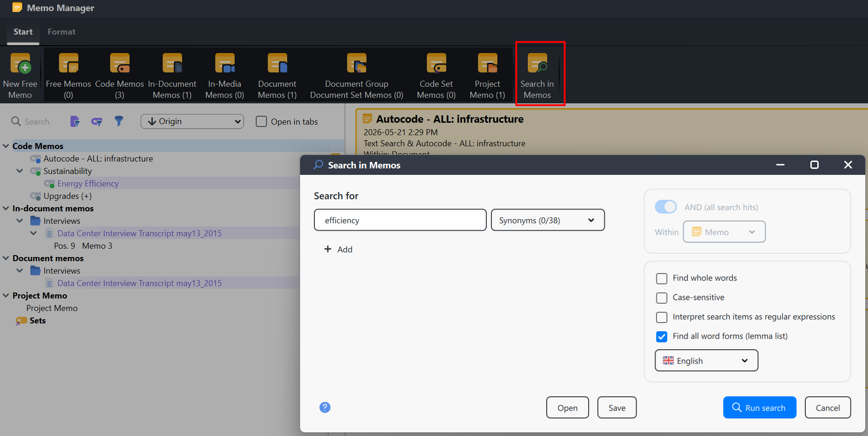The width and height of the screenshot is (868, 436).
Task: Click Interviews folder icon under Document memos
Action: [x=35, y=270]
